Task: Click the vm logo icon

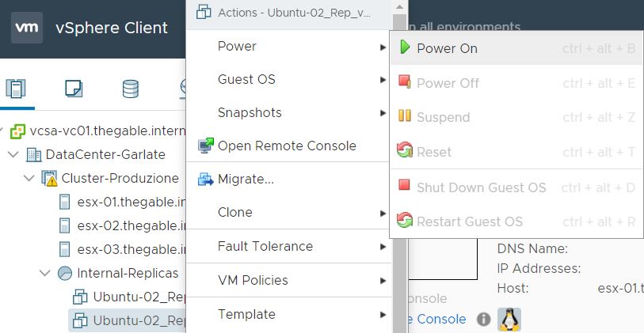Action: tap(27, 28)
